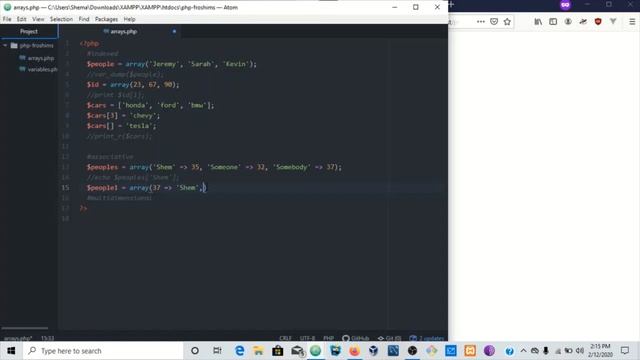Open File Explorer from the taskbar

point(258,351)
